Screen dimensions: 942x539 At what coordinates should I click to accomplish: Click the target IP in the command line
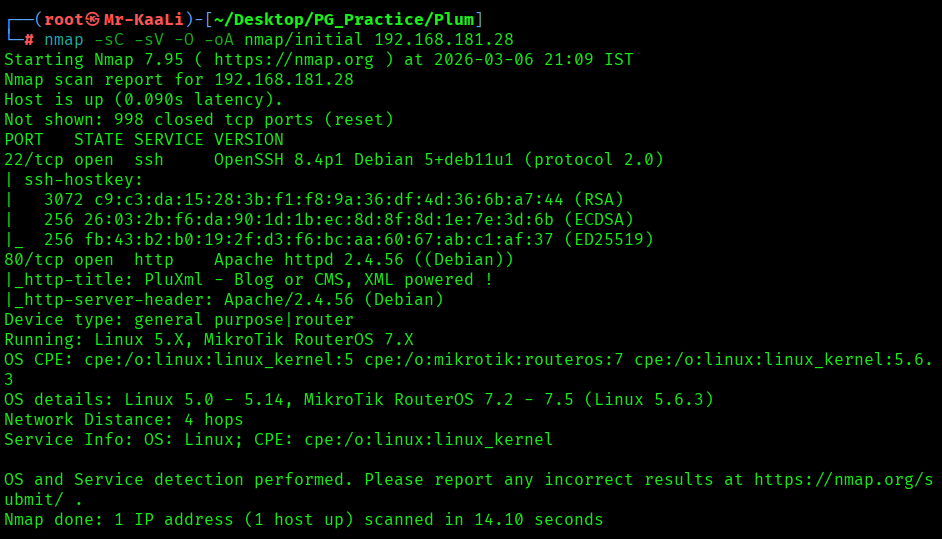443,39
